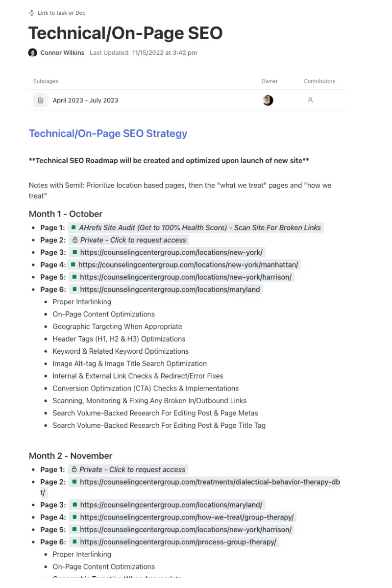This screenshot has height=588, width=392.
Task: Click the green task icon beside AHrefs Site Audit
Action: (74, 227)
